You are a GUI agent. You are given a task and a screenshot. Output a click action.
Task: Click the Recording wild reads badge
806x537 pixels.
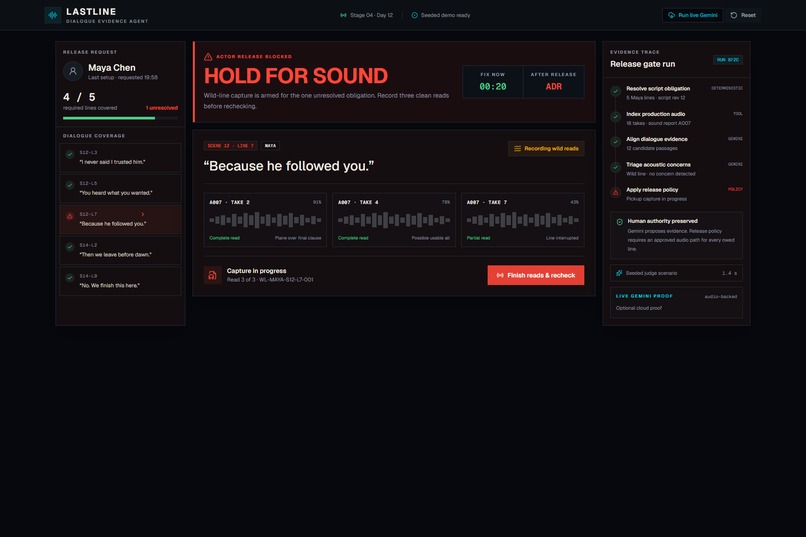click(x=546, y=149)
